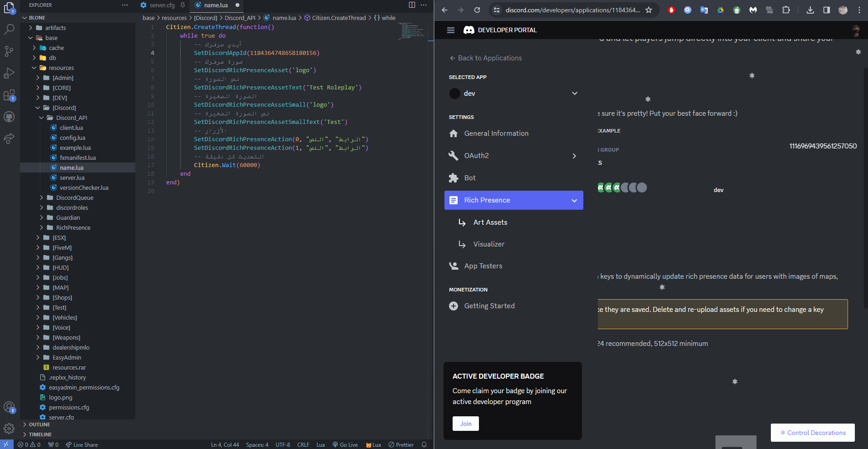Expand the artifacts folder
This screenshot has height=449, width=868.
tap(30, 28)
